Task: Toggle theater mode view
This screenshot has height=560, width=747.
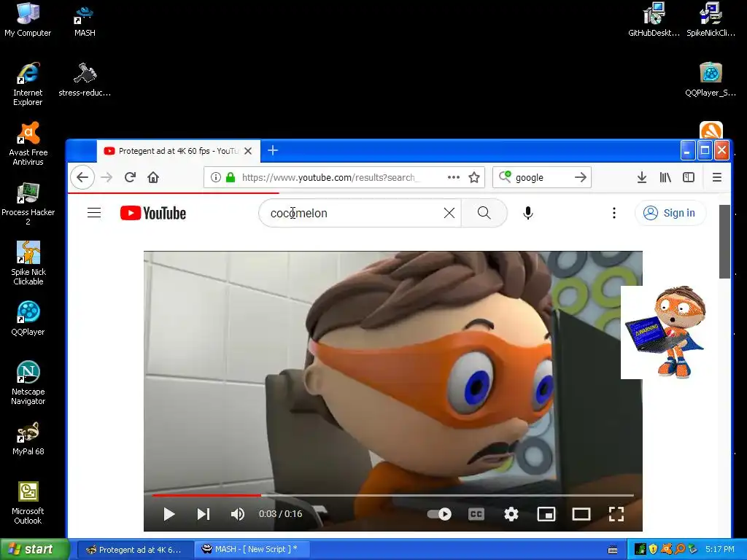Action: point(581,514)
